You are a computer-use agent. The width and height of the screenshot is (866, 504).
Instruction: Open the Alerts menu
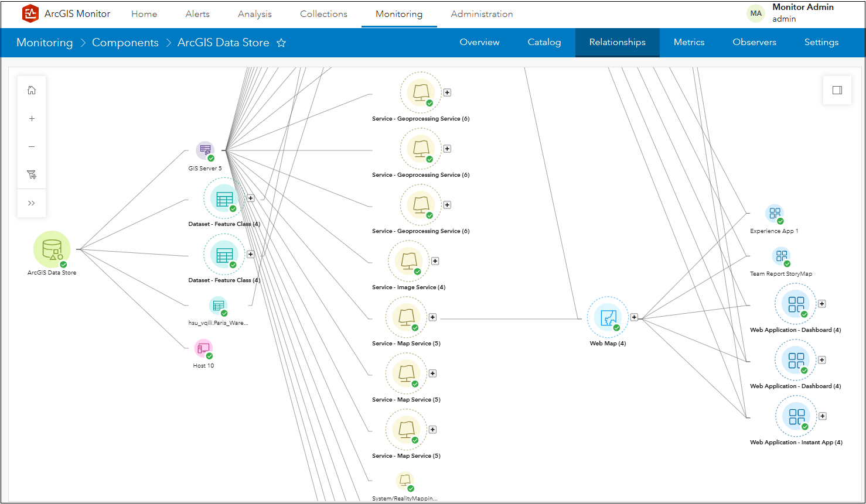[197, 14]
